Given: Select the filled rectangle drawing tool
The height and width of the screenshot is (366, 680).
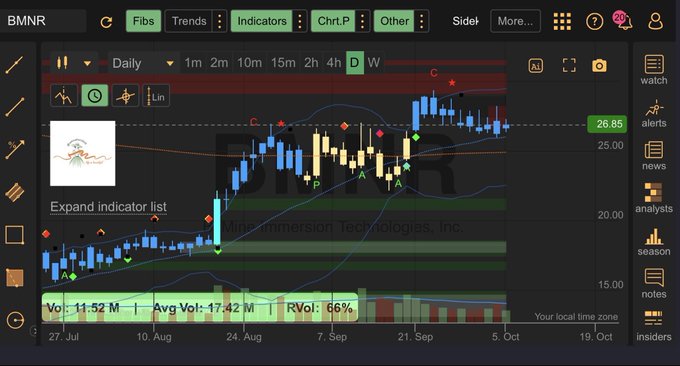Looking at the screenshot, I should 15,278.
